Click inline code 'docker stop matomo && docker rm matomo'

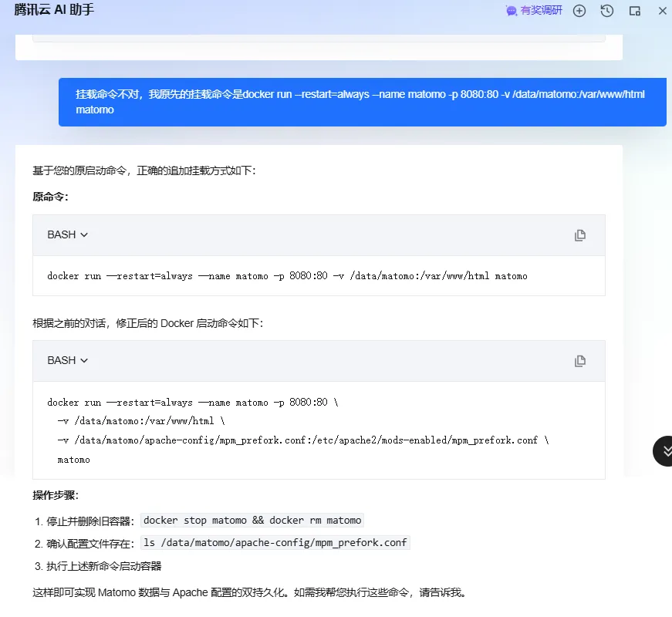(252, 520)
